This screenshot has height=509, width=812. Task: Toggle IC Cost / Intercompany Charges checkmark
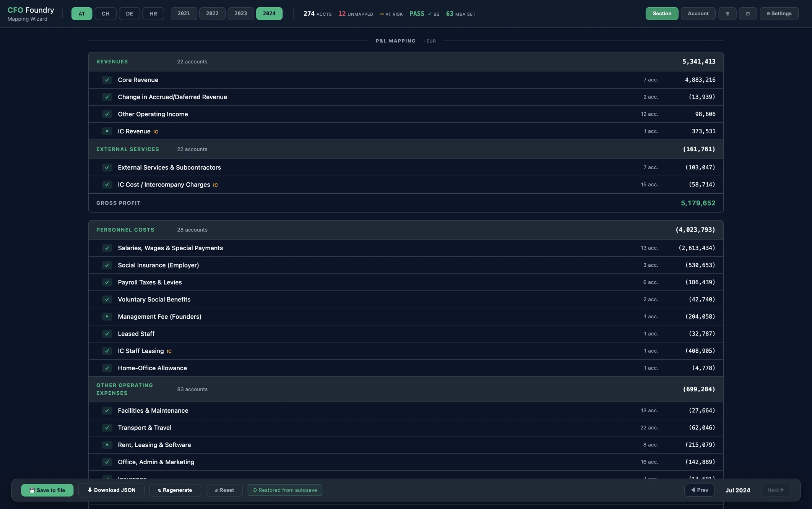107,185
